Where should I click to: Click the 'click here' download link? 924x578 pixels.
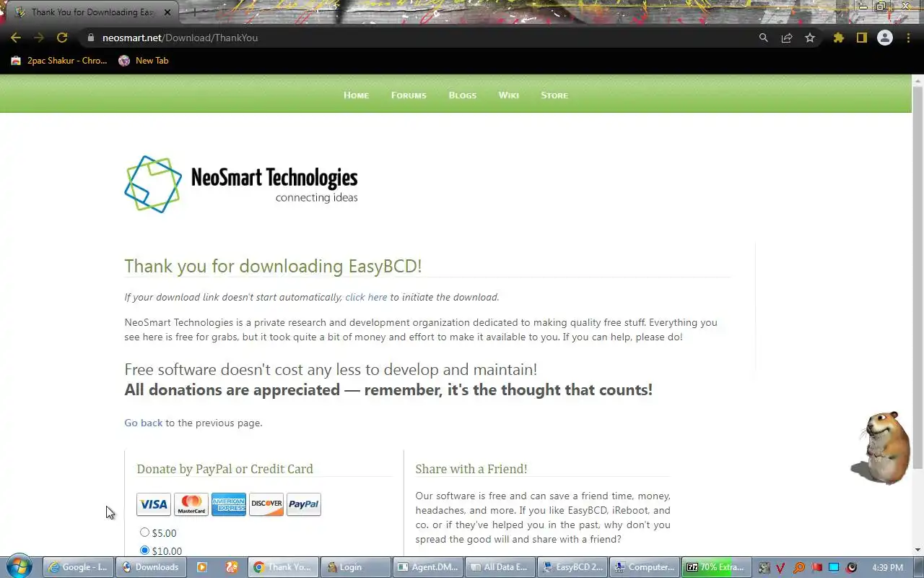point(366,297)
